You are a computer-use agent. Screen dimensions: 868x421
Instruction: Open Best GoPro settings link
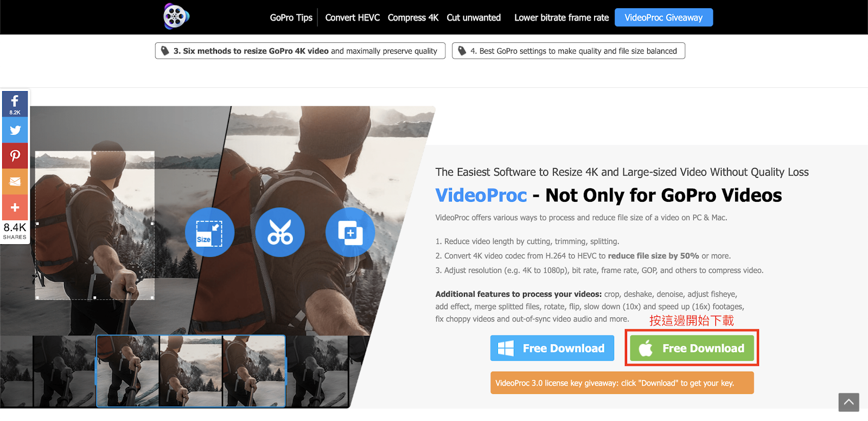point(569,51)
